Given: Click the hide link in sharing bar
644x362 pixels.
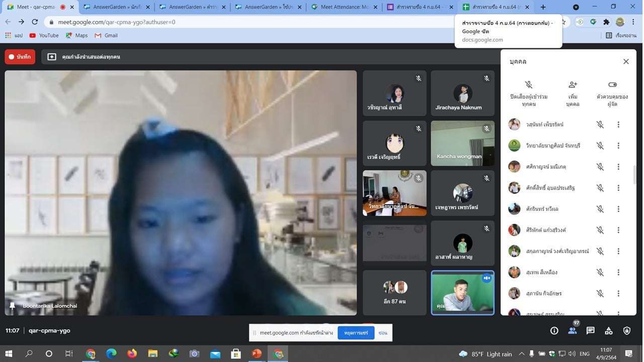Looking at the screenshot, I should pos(383,333).
